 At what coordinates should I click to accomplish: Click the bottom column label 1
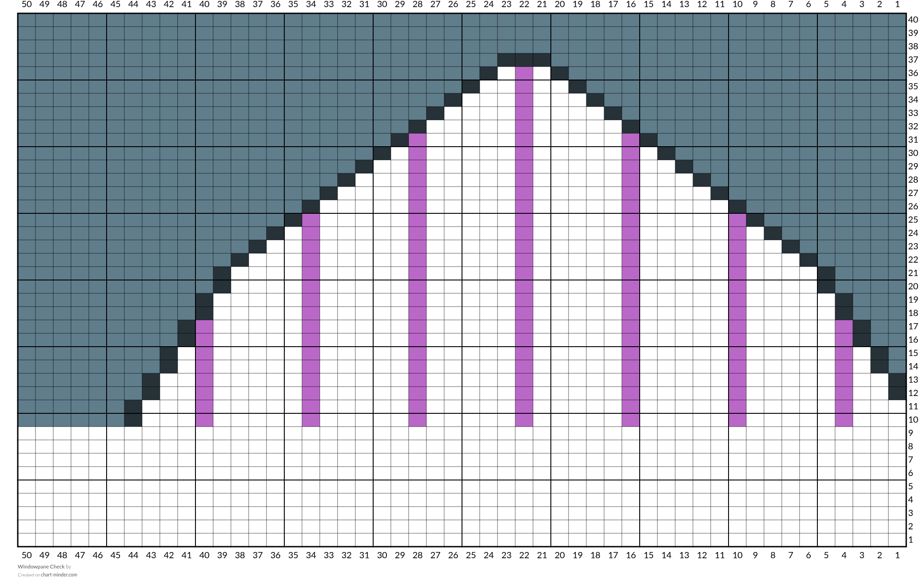[897, 555]
